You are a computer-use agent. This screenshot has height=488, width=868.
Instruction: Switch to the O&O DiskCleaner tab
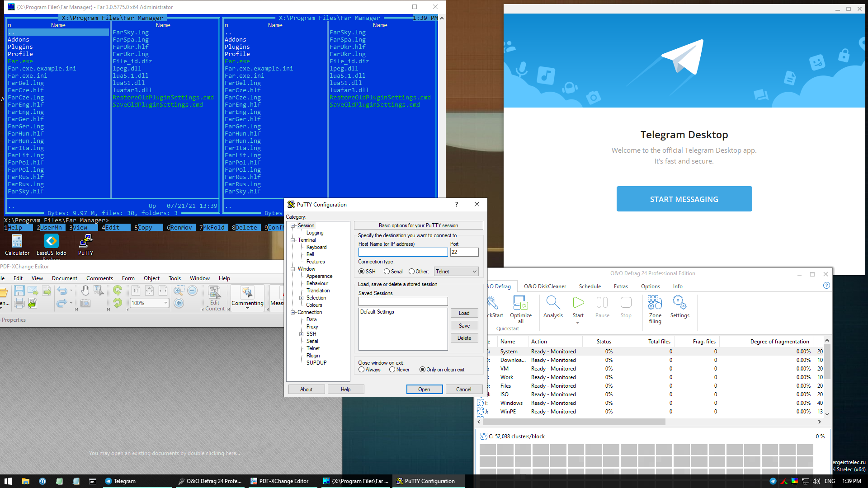click(x=545, y=286)
